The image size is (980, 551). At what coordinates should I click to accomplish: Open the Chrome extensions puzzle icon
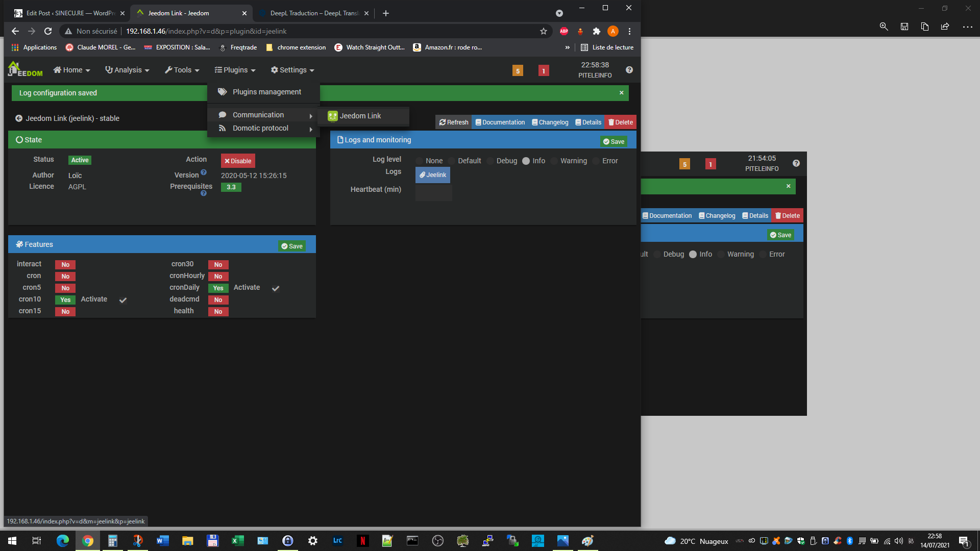click(x=596, y=31)
